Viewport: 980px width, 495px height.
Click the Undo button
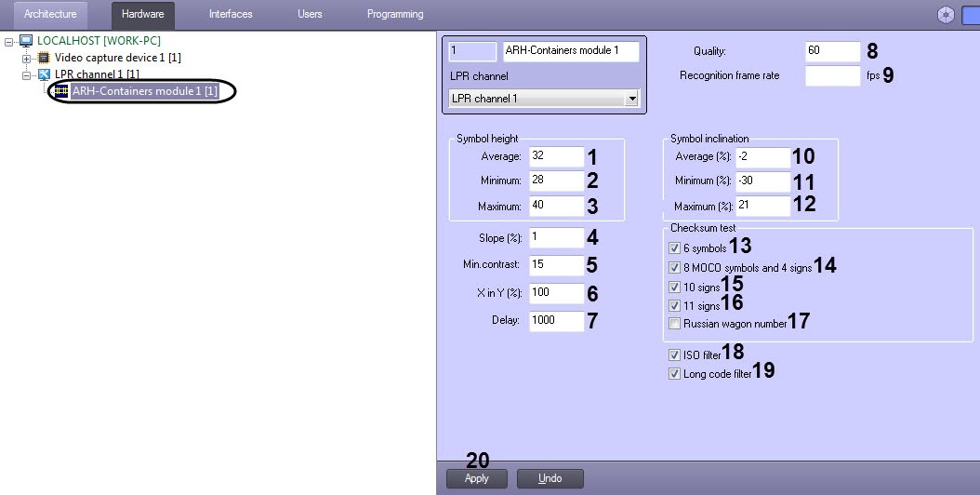550,479
